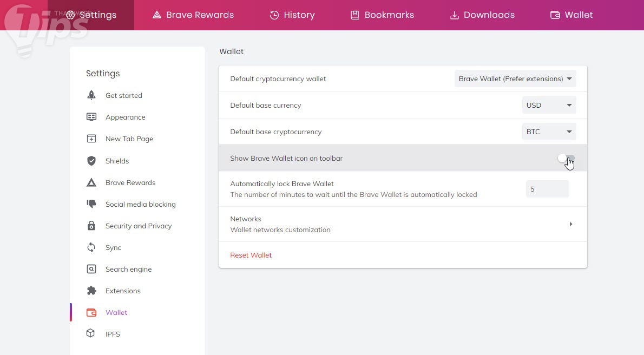Click the red Reset Wallet link
Viewport: 644px width, 355px height.
point(251,255)
